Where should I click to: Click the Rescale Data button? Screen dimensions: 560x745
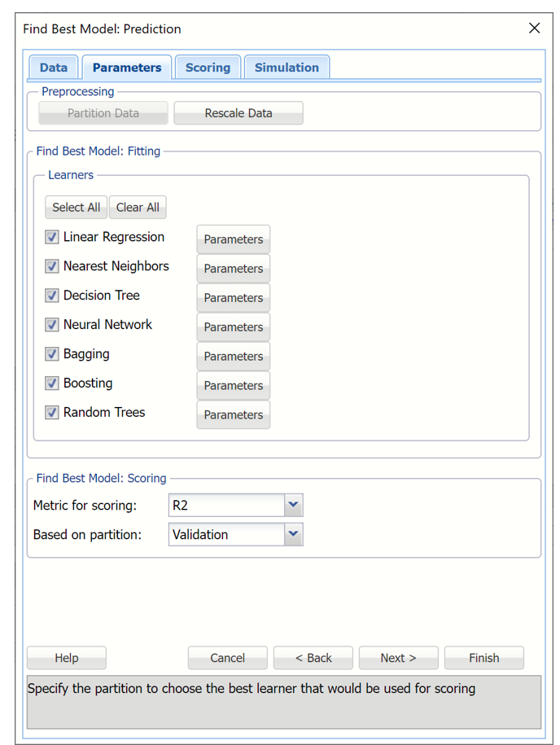[x=238, y=113]
